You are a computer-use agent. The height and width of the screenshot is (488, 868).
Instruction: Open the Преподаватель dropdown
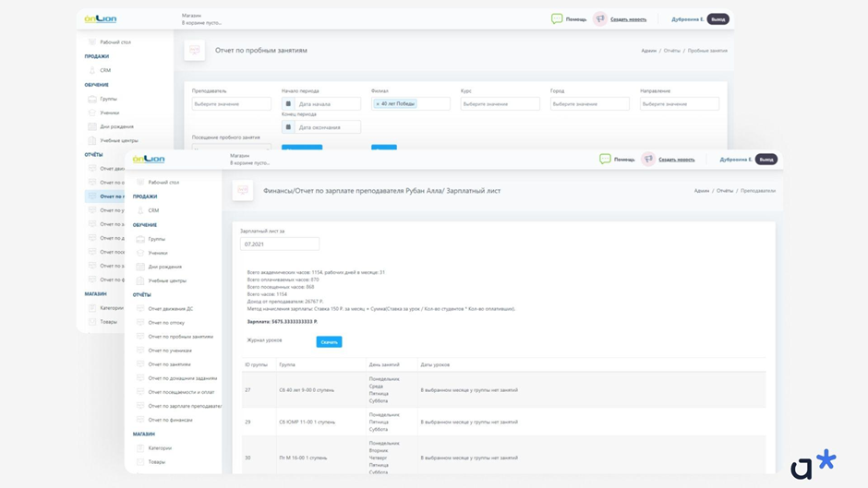pos(231,104)
